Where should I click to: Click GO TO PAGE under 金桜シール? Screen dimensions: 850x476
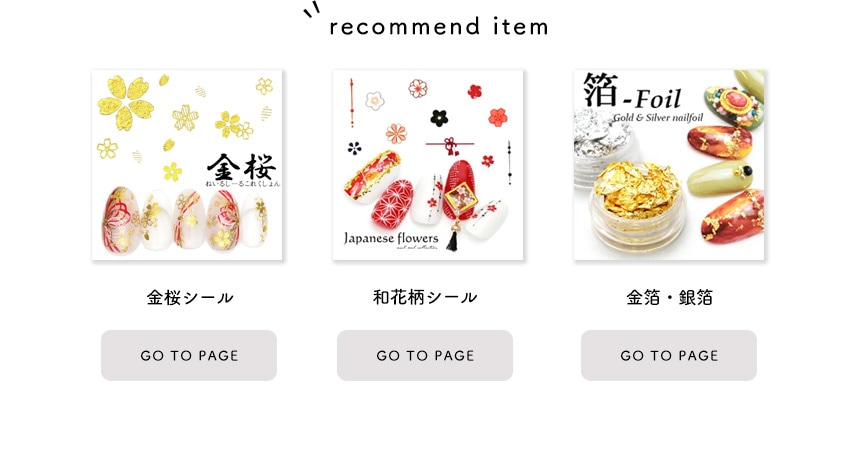189,355
